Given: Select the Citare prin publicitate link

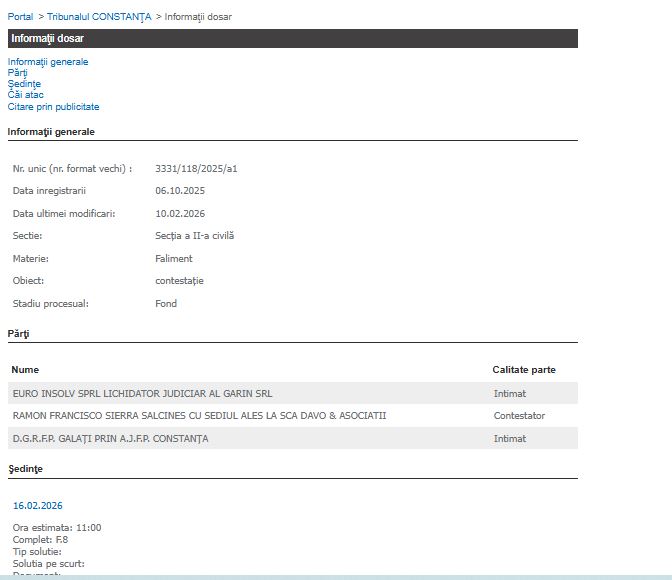Looking at the screenshot, I should pos(54,107).
